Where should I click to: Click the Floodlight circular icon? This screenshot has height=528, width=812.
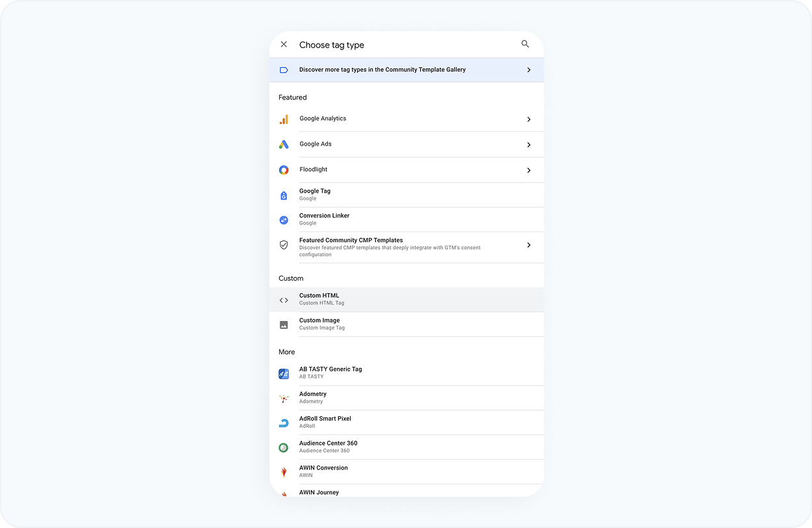284,170
